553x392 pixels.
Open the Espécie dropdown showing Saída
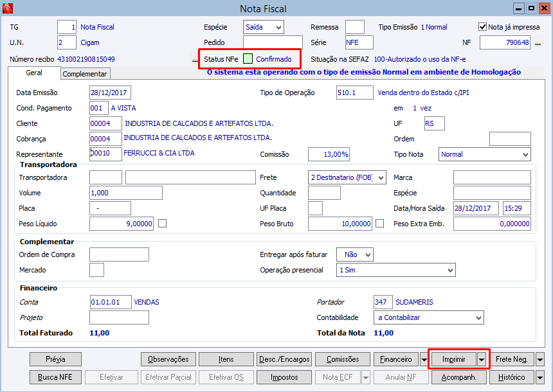click(x=278, y=27)
